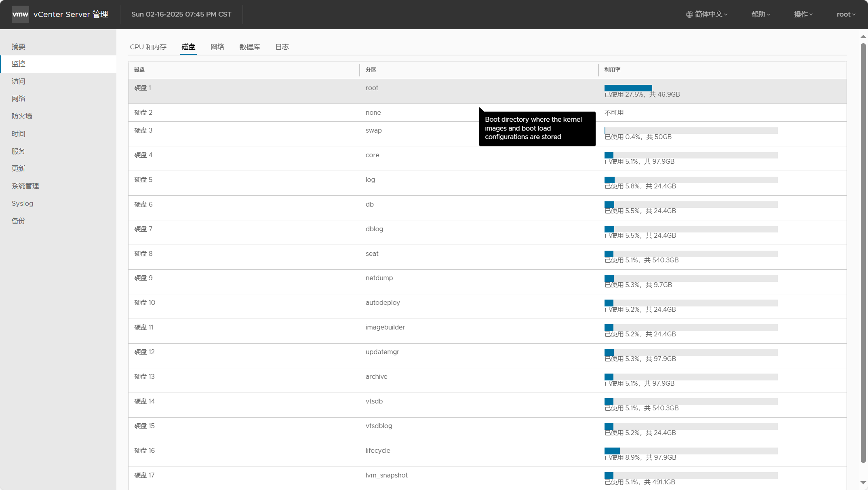Click the 磁盘 column header

pyautogui.click(x=244, y=70)
